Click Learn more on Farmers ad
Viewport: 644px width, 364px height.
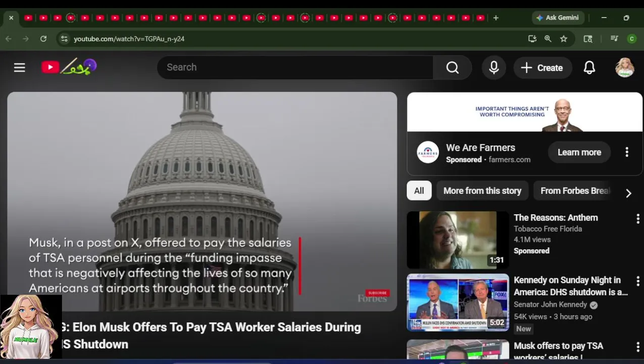click(579, 152)
